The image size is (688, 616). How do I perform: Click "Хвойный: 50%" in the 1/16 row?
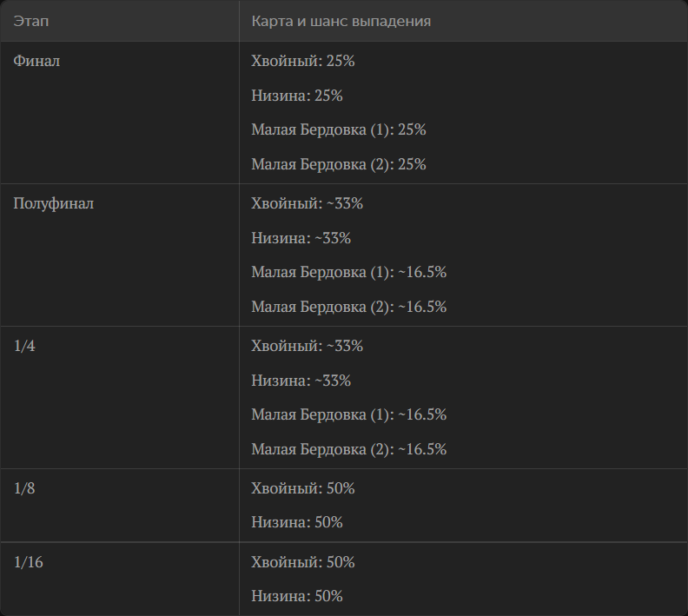(303, 562)
